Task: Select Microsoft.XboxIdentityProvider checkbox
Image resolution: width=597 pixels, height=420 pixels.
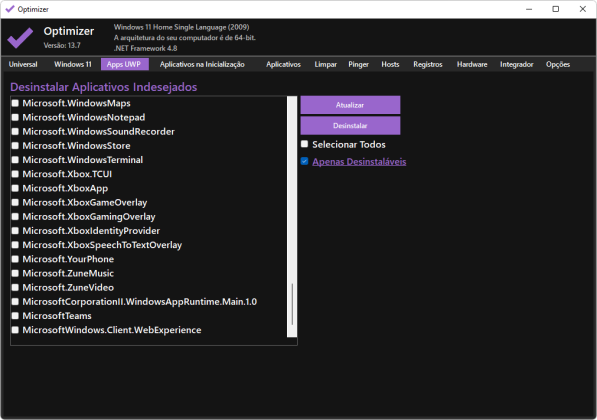Action: 15,231
